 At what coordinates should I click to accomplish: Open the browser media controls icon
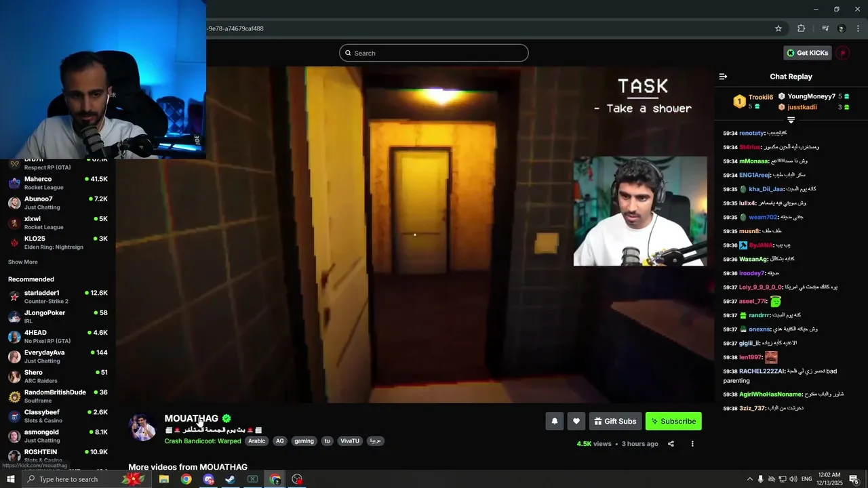point(825,28)
